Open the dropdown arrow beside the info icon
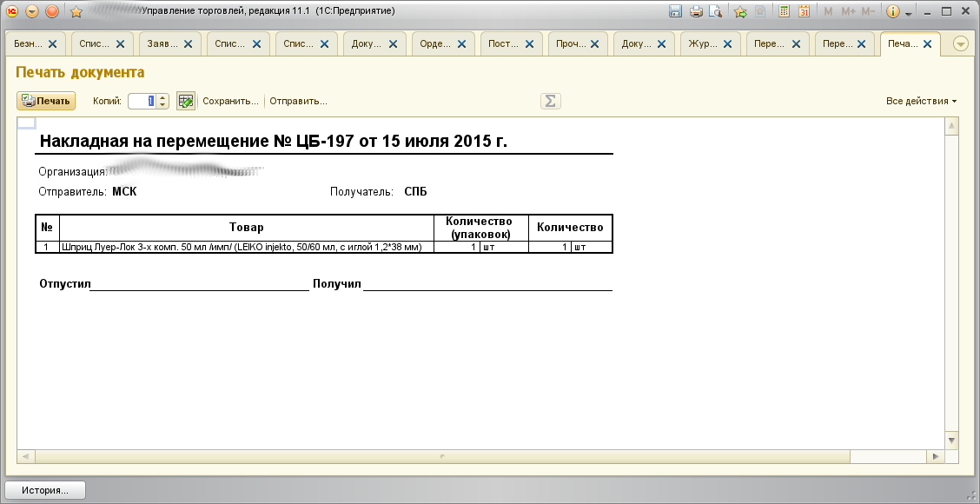 [909, 12]
